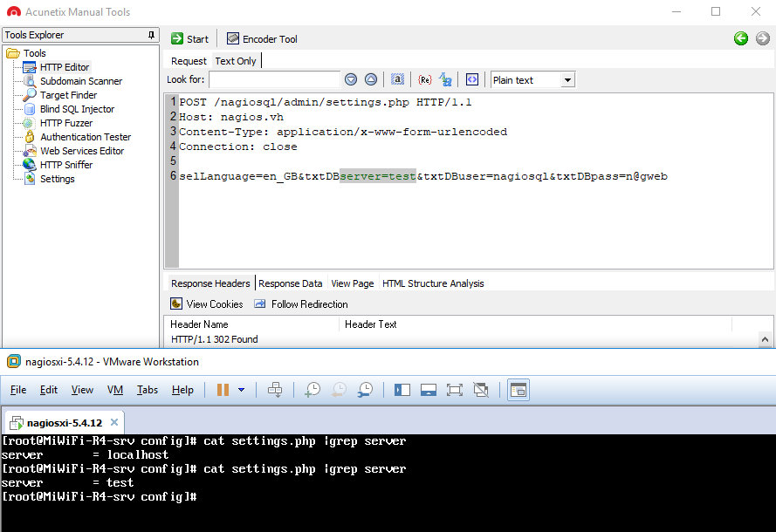
Task: Toggle VMware library sidebar view
Action: click(402, 390)
